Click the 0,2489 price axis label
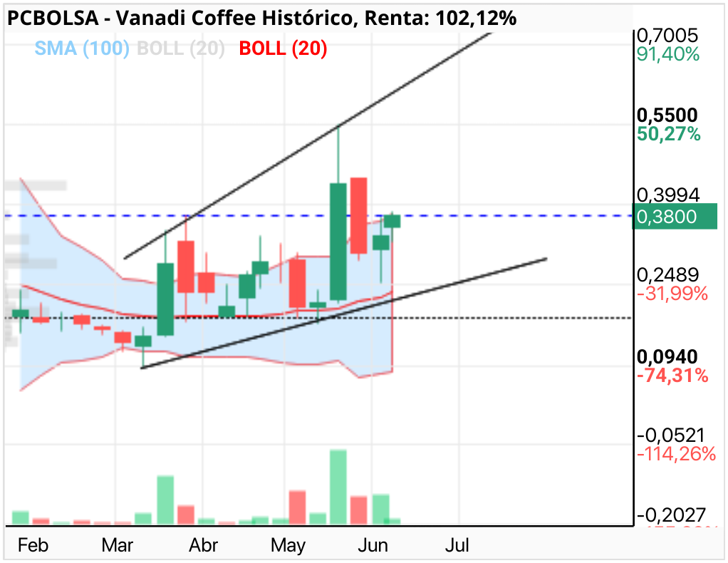The height and width of the screenshot is (563, 728). pyautogui.click(x=667, y=275)
